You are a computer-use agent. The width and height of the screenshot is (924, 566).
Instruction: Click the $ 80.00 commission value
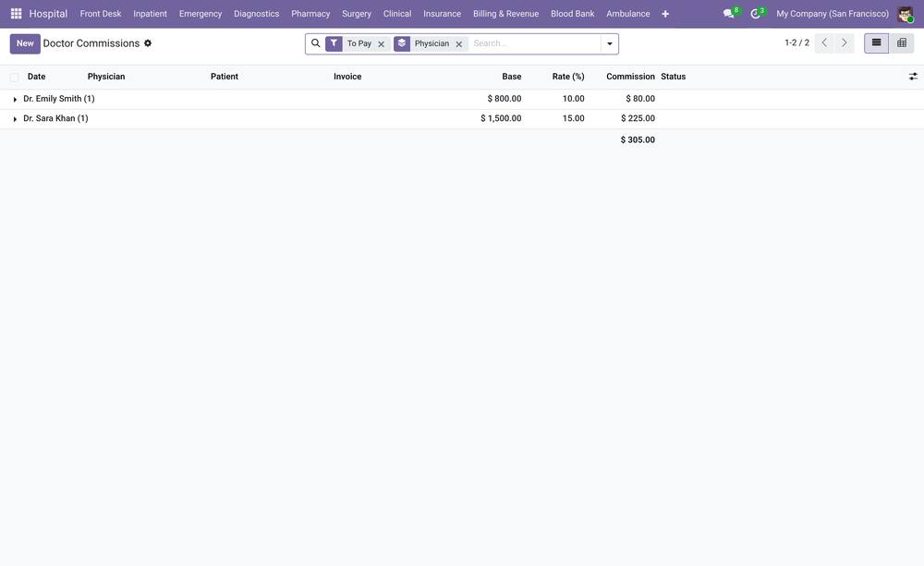640,99
